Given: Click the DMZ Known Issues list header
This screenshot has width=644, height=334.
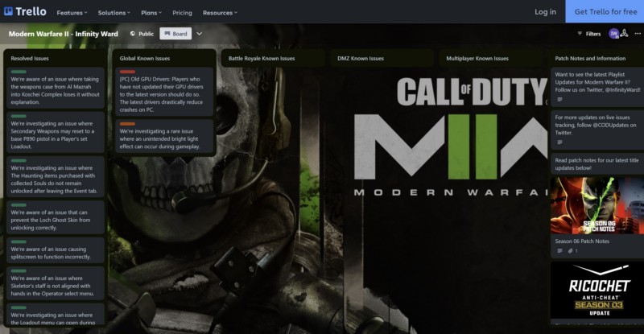Looking at the screenshot, I should 361,58.
